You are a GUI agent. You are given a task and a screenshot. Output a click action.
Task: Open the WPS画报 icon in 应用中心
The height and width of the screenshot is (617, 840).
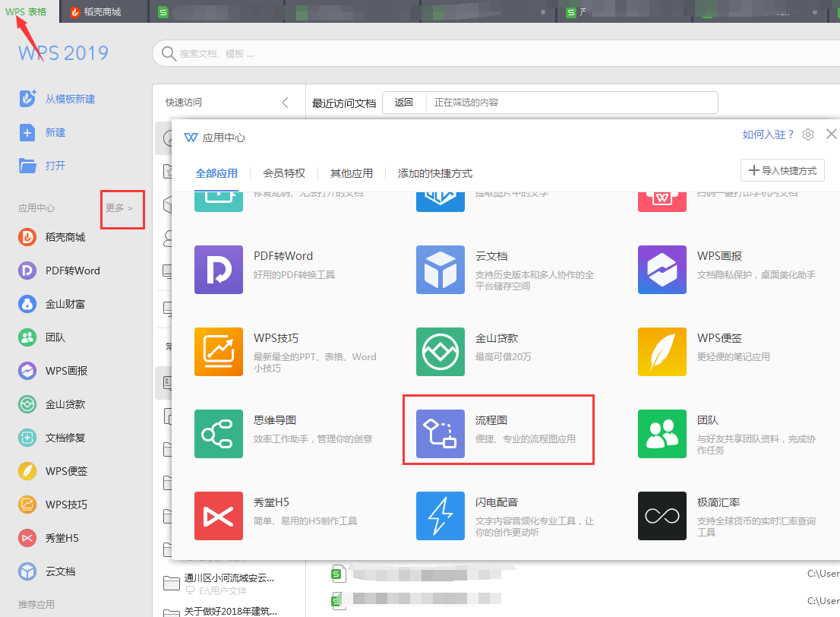662,270
